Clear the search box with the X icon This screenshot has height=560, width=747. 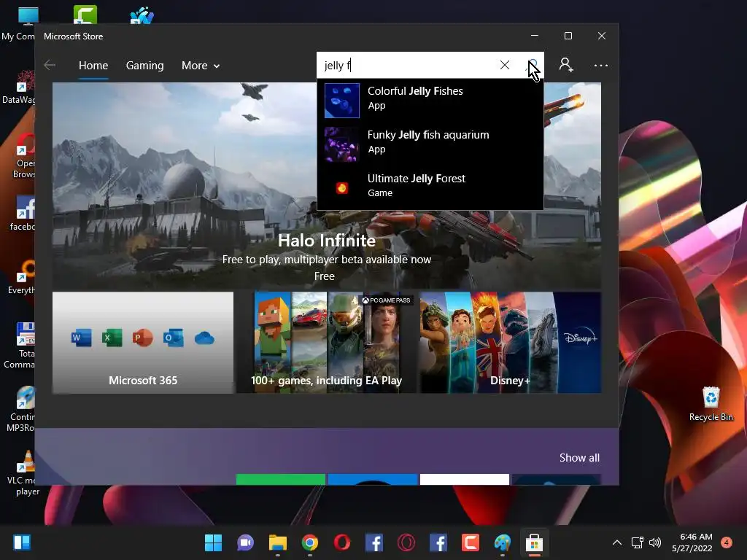coord(505,65)
